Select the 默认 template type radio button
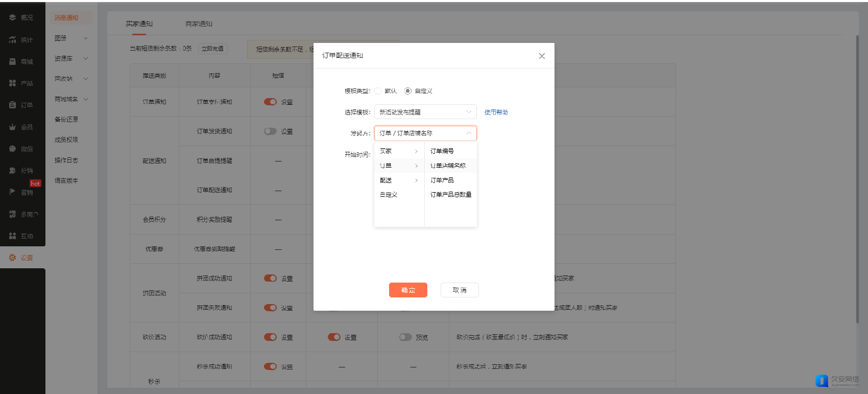This screenshot has width=868, height=394. [x=378, y=91]
